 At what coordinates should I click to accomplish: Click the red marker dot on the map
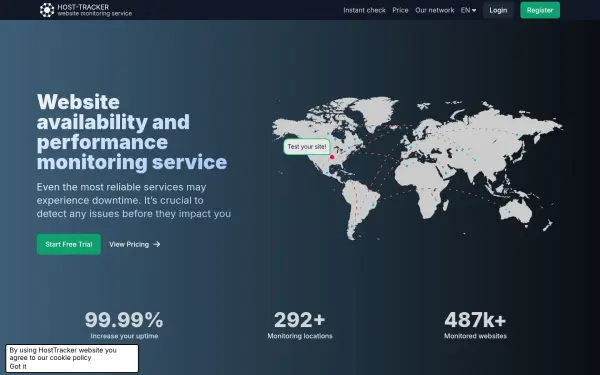(332, 157)
